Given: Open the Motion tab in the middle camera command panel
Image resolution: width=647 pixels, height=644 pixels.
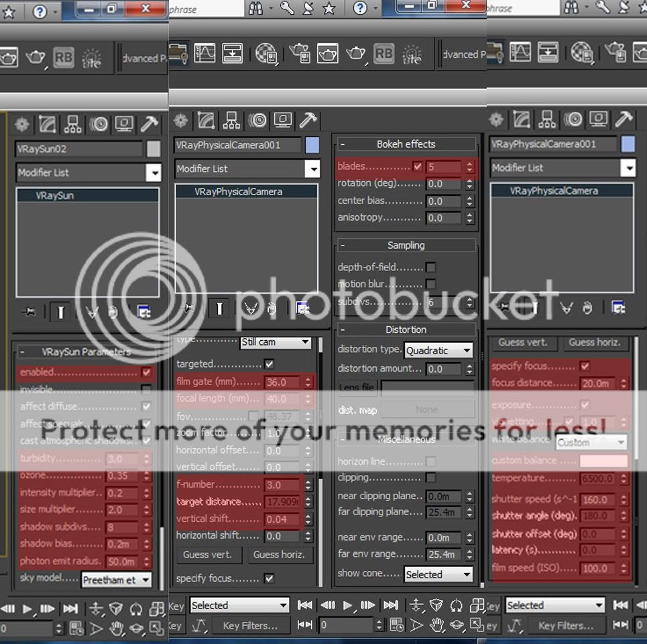Looking at the screenshot, I should (257, 121).
